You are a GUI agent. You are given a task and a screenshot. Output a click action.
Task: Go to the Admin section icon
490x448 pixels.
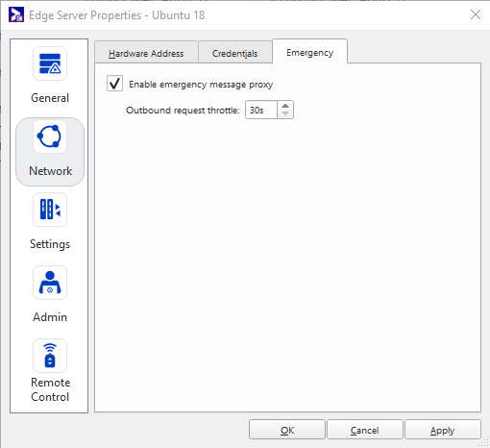click(x=50, y=283)
